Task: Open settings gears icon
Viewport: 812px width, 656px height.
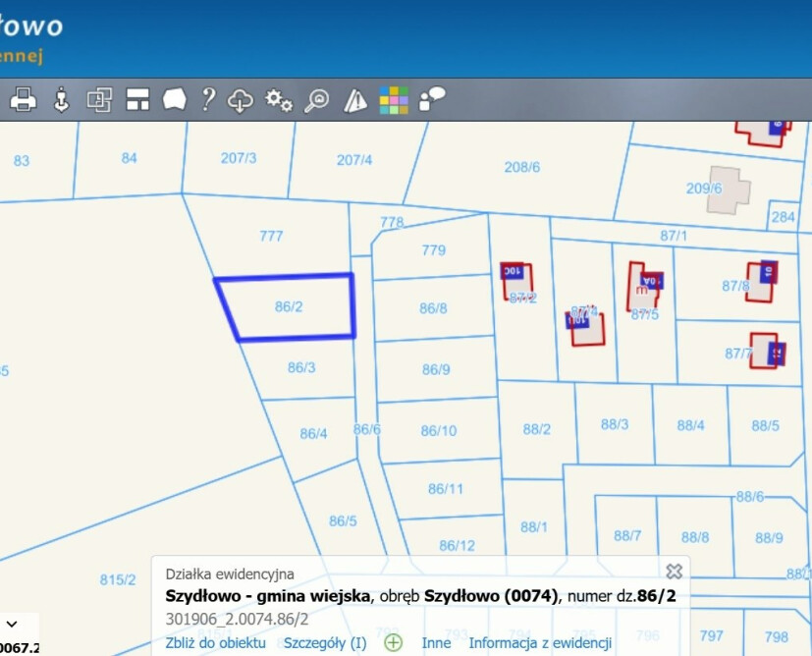Action: pos(279,100)
